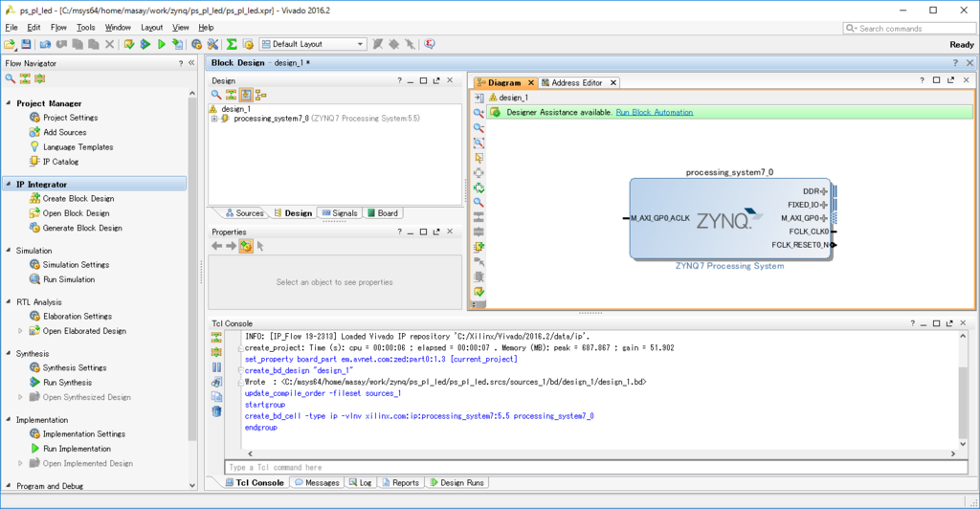
Task: Generate Bitstream from main toolbar icon
Action: (x=178, y=44)
